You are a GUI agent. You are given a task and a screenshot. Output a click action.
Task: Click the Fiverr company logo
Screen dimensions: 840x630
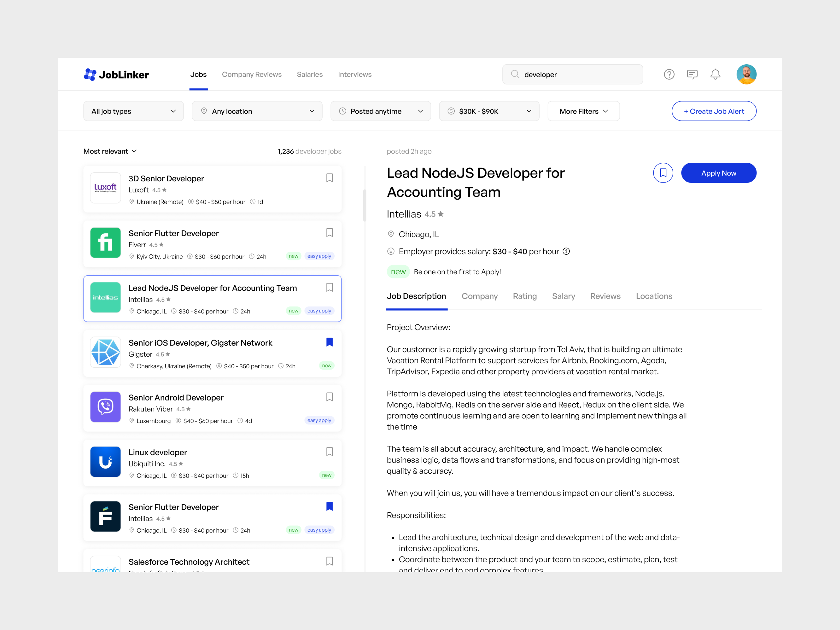coord(106,243)
